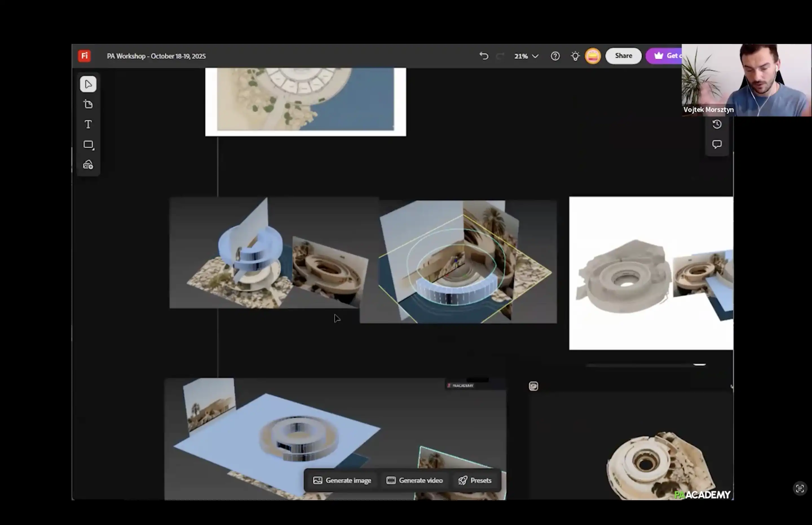Click the lightbulb tips icon

[575, 56]
